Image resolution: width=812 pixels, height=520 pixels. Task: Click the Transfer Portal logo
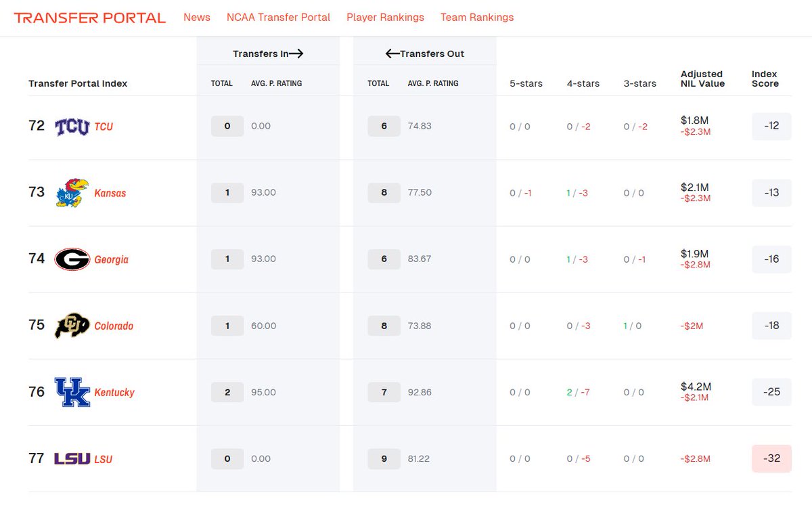89,18
